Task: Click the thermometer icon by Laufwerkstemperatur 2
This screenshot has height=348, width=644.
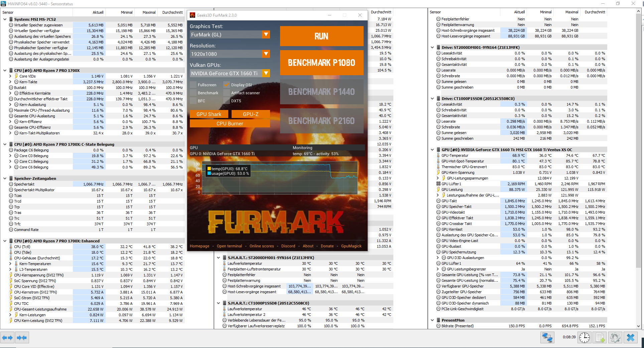Action: 225,315
